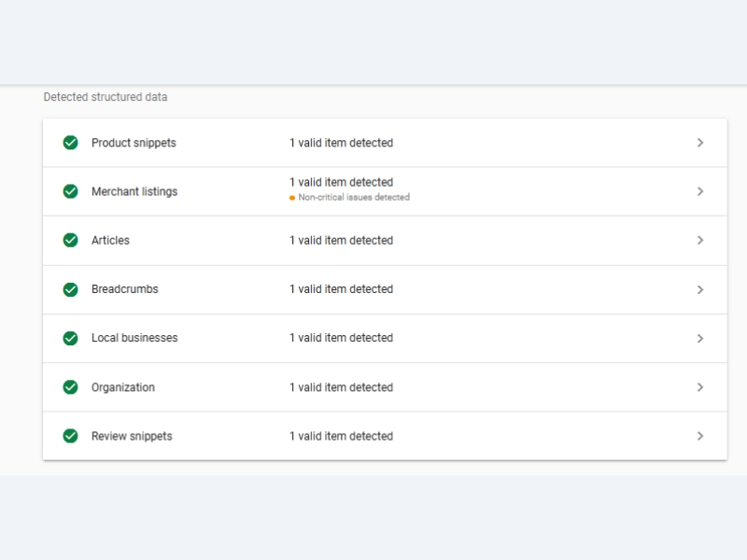The width and height of the screenshot is (747, 560).
Task: Select the Non-critical issues detected warning
Action: coord(353,198)
